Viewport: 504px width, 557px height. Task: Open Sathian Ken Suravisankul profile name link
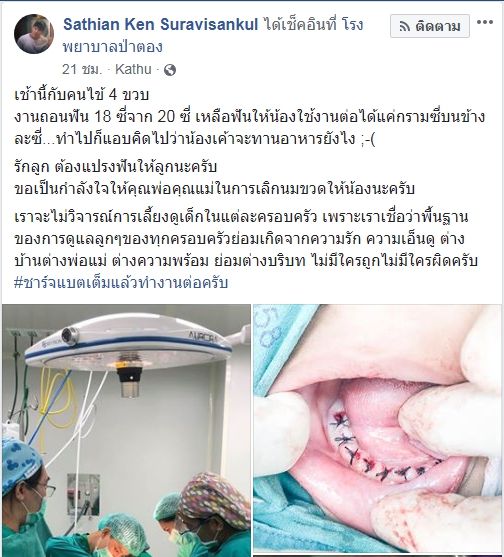161,25
